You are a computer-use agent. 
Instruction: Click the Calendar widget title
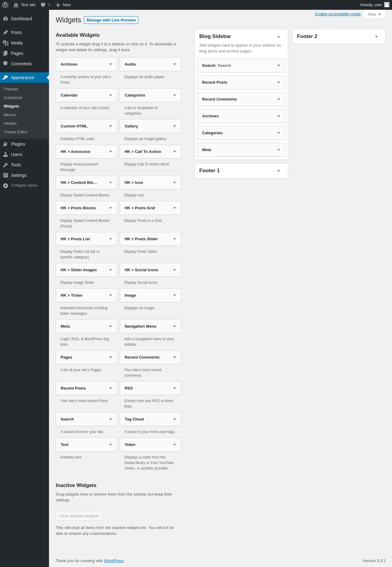pos(69,95)
